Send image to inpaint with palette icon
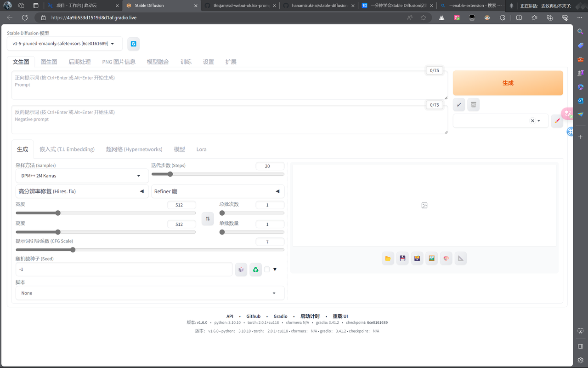The height and width of the screenshot is (368, 588). pos(446,259)
